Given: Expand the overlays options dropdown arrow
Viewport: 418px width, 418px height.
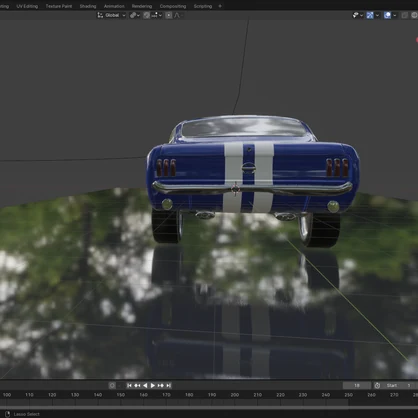Looking at the screenshot, I should pyautogui.click(x=395, y=15).
